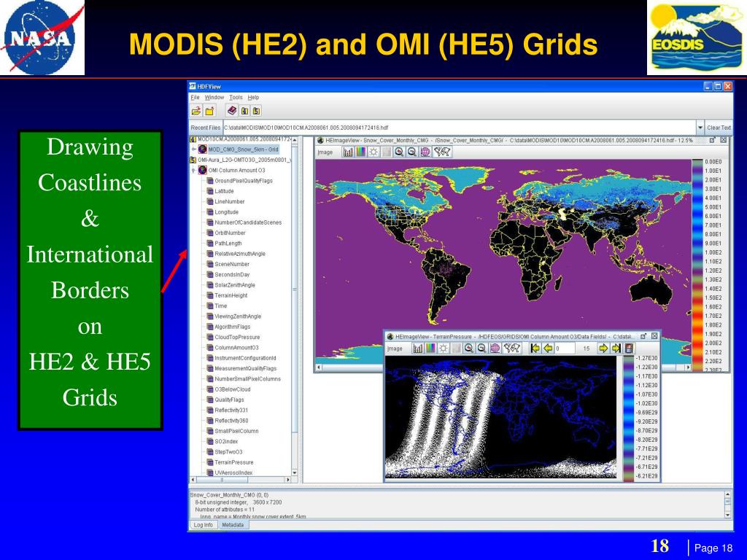Open color palette in TerrainPressure window

pyautogui.click(x=430, y=349)
